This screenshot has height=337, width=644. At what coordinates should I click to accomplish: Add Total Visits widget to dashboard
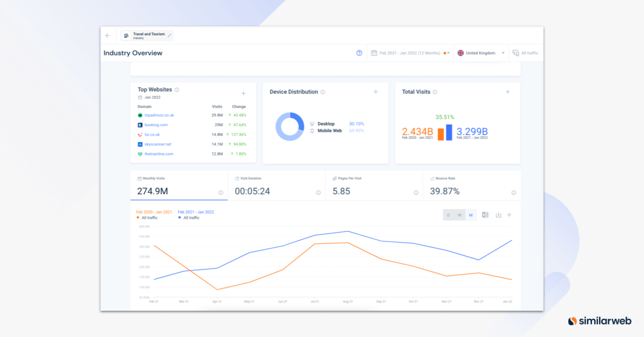pos(508,92)
